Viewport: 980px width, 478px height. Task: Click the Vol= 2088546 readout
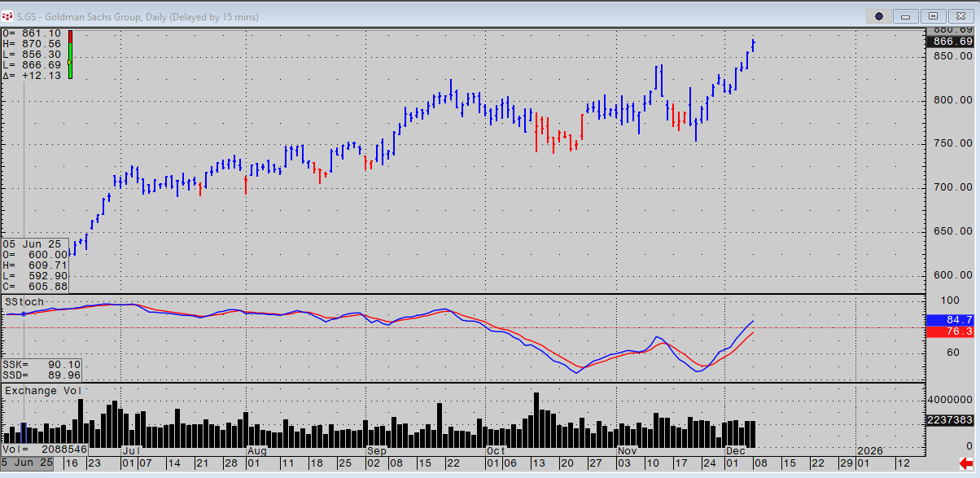(45, 449)
